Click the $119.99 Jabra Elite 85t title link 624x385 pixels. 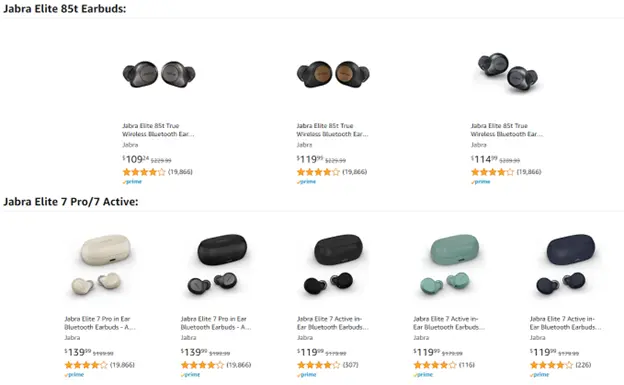coord(332,130)
